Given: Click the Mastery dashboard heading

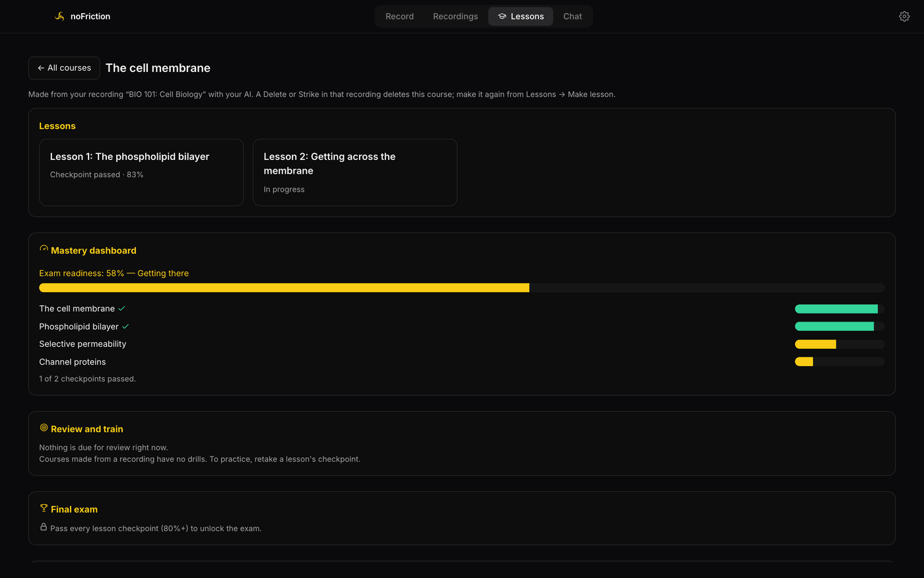Looking at the screenshot, I should pyautogui.click(x=94, y=250).
